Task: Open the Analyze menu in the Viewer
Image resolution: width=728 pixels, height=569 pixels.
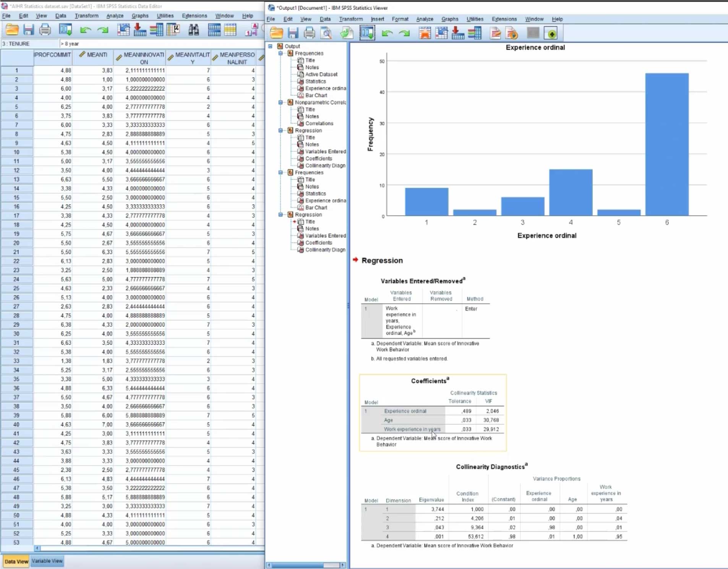Action: point(424,19)
